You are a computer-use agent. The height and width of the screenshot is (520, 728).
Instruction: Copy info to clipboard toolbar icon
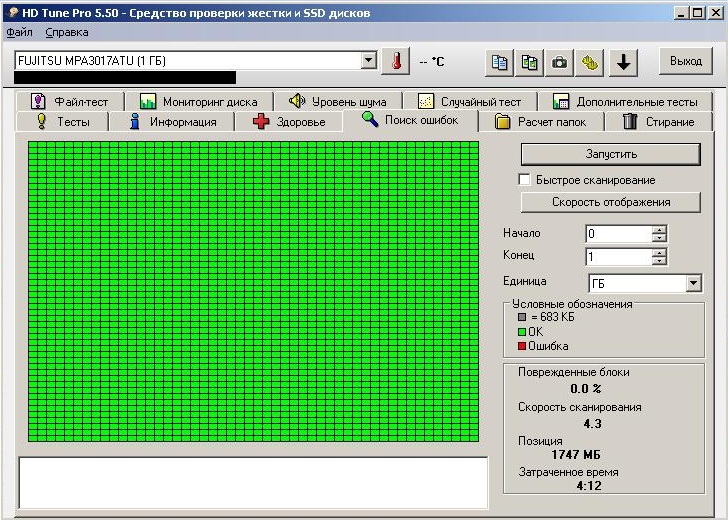click(500, 62)
